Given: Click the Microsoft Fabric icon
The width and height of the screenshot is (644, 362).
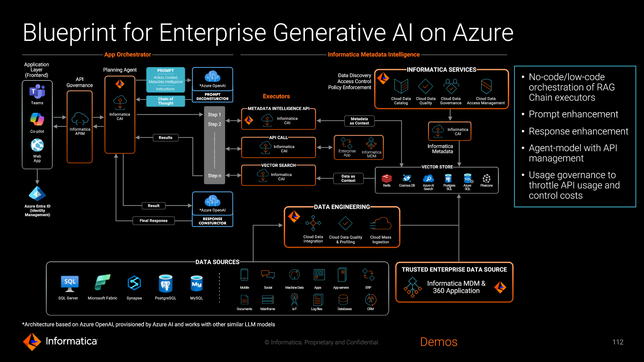Looking at the screenshot, I should [102, 283].
